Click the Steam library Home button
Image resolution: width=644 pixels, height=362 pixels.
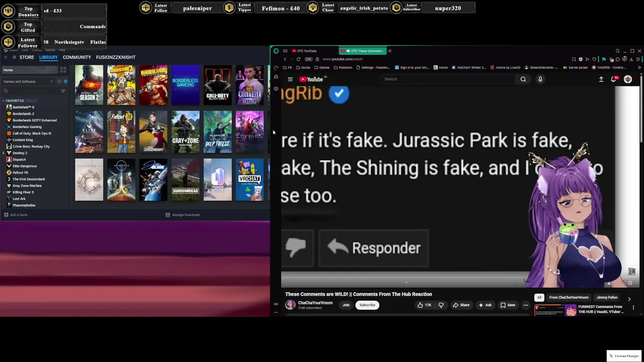pos(30,70)
